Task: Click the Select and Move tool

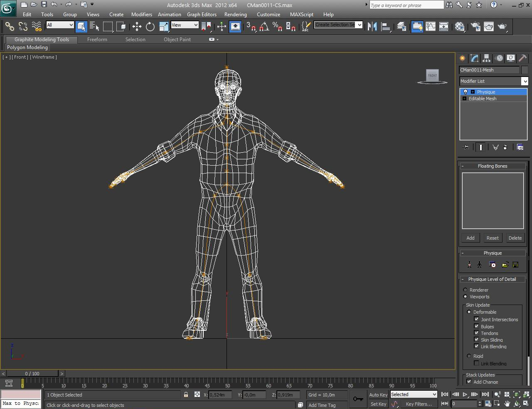Action: [137, 27]
